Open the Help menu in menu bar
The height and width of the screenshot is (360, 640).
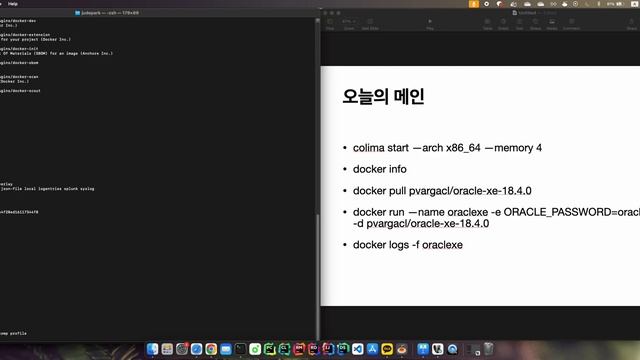click(x=13, y=4)
